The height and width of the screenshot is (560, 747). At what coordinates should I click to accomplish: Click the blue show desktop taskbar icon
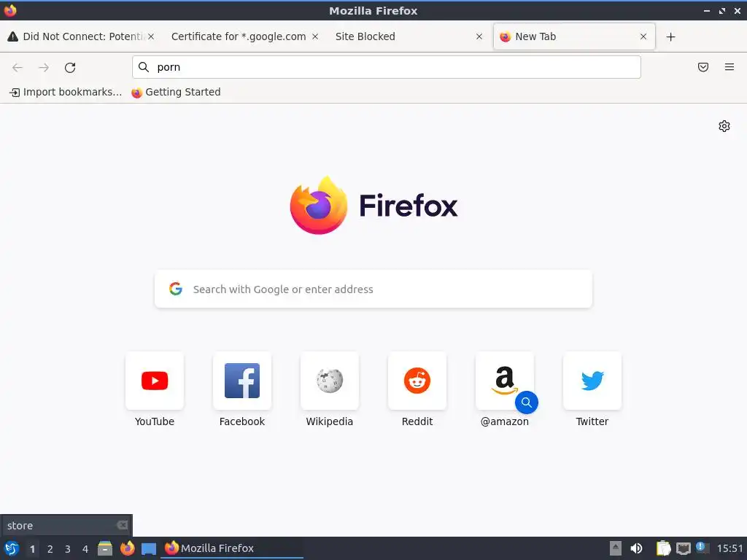click(x=149, y=549)
